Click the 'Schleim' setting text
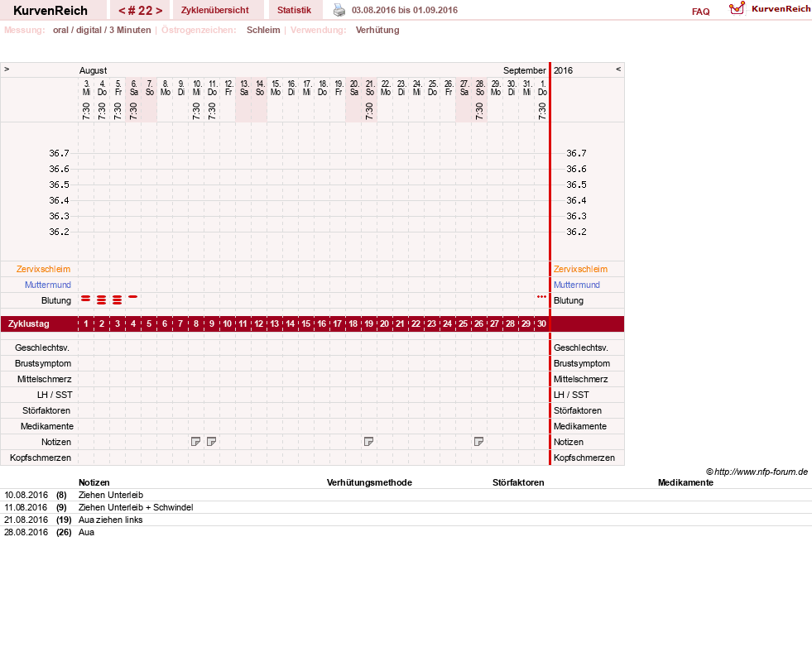Image resolution: width=812 pixels, height=647 pixels. point(263,30)
